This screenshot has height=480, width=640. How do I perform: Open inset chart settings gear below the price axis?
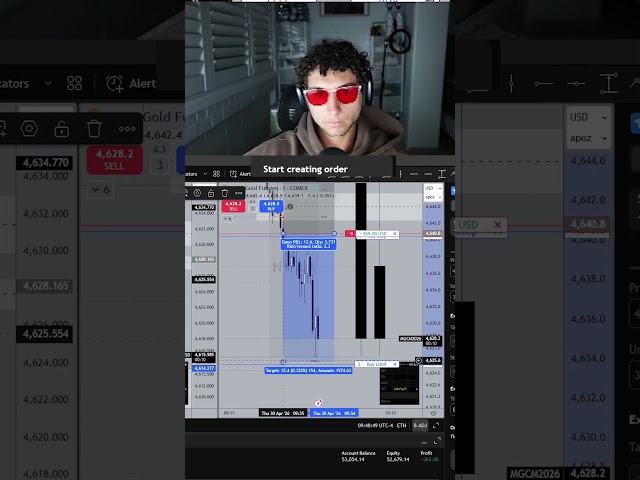coord(433,413)
